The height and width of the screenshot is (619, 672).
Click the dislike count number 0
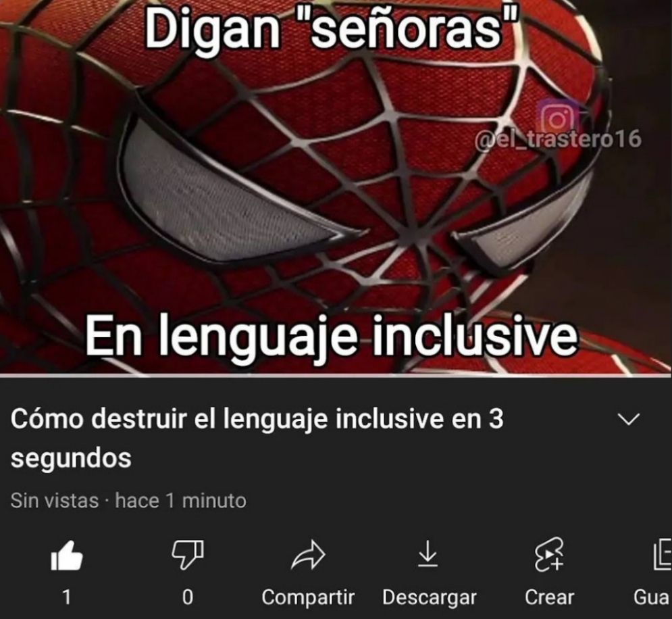tap(187, 597)
